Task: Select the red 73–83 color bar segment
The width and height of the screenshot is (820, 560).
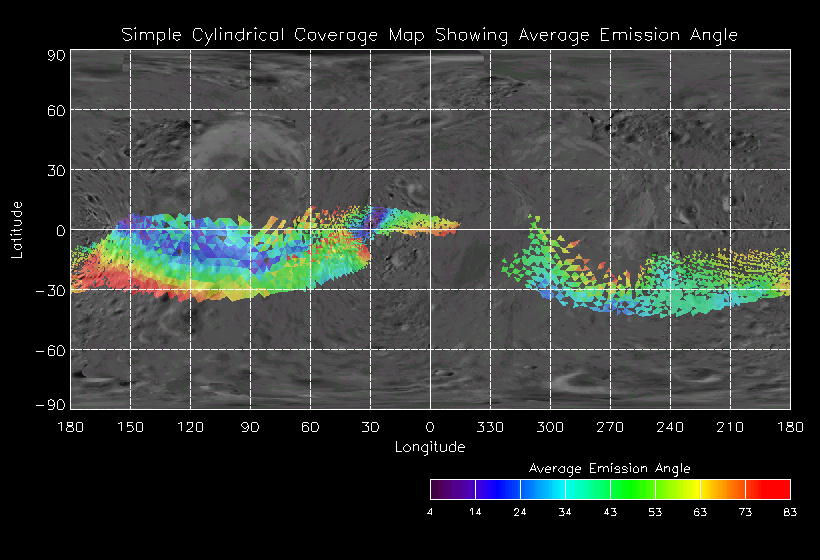Action: click(768, 489)
